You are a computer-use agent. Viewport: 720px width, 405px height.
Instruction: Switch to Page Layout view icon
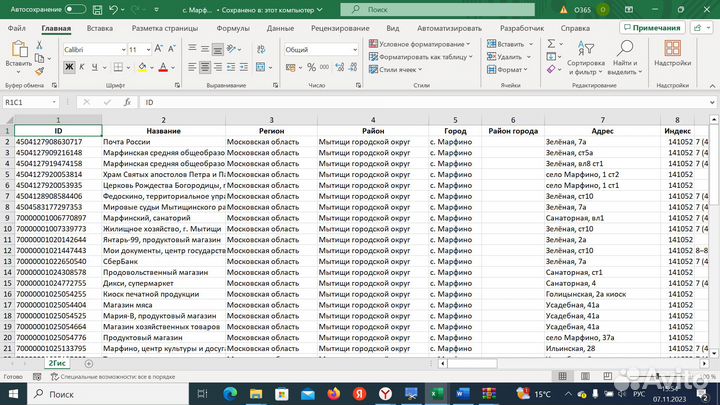585,376
